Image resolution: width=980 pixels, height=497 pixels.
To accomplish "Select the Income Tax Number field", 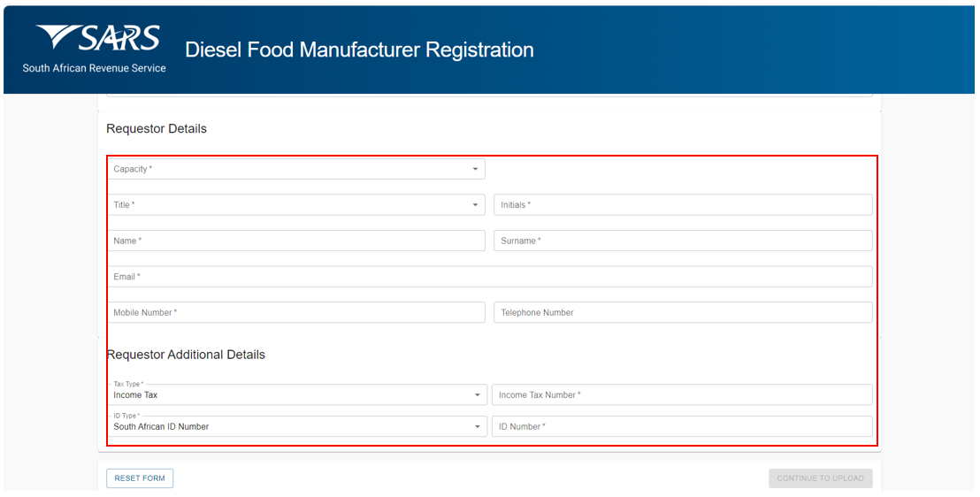I will pos(682,395).
